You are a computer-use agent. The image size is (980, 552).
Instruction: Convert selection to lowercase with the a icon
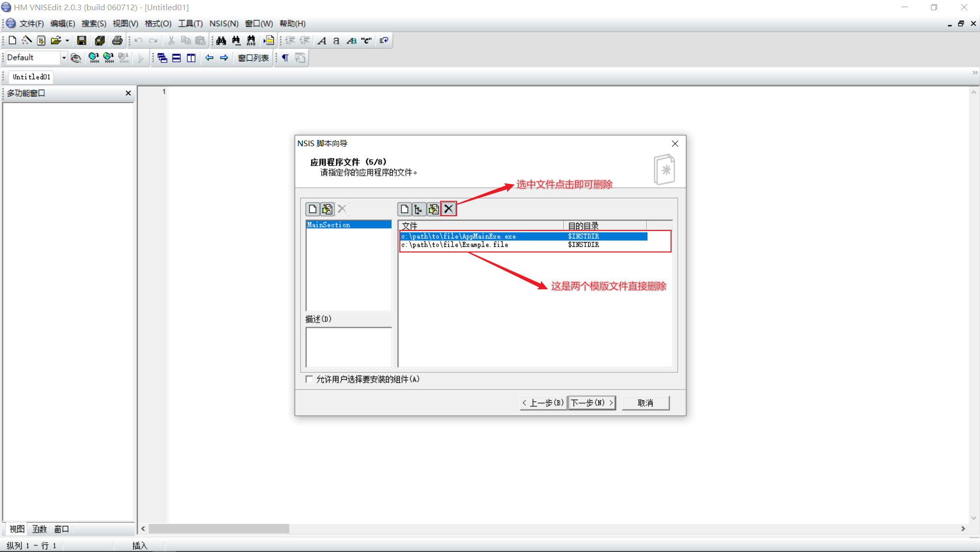coord(336,40)
